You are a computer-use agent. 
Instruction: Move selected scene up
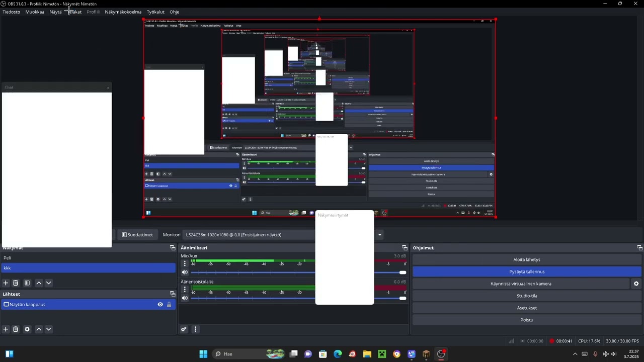(x=39, y=283)
